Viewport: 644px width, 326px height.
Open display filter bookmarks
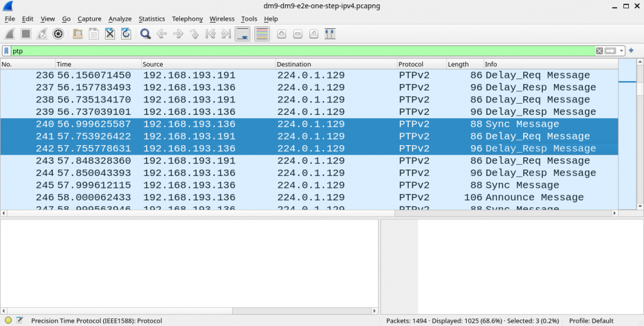[x=6, y=51]
